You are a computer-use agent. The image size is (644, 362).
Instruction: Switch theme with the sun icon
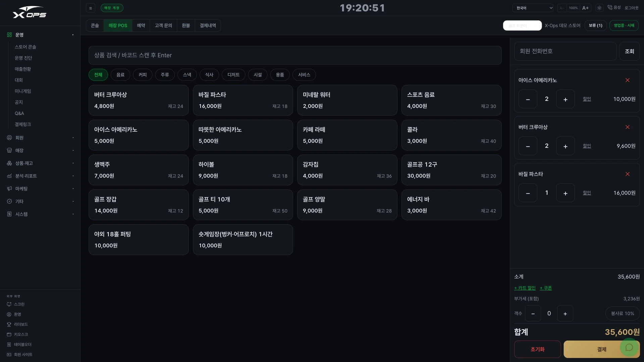tap(599, 8)
